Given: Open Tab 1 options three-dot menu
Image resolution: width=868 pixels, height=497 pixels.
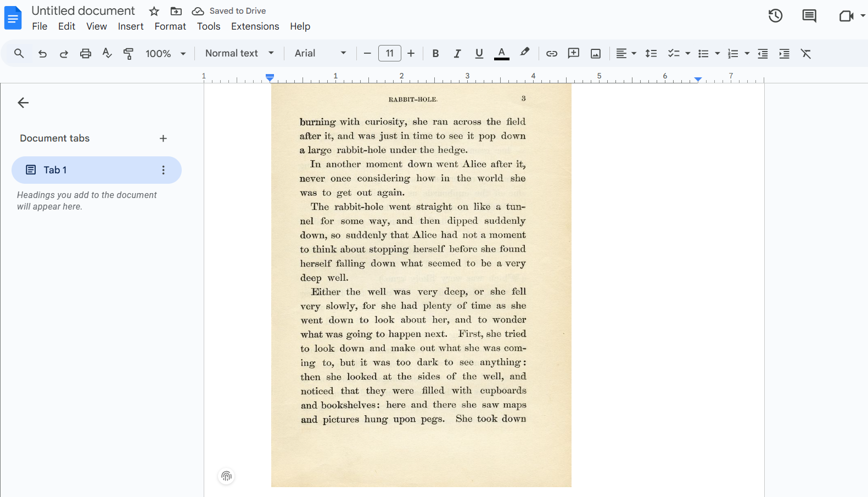Looking at the screenshot, I should pos(163,170).
